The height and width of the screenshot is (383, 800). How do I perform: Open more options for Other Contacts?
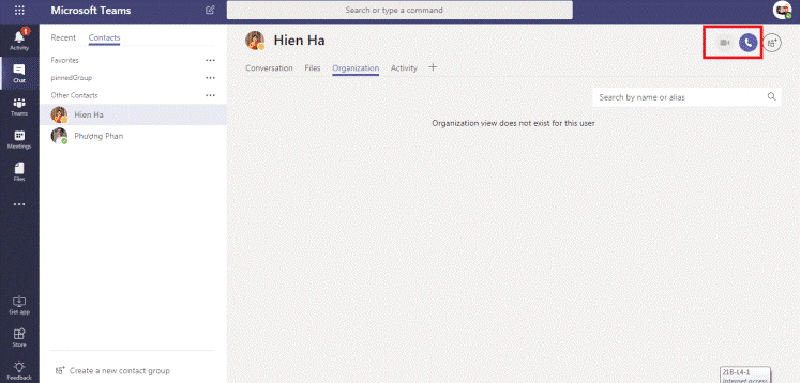(x=210, y=95)
